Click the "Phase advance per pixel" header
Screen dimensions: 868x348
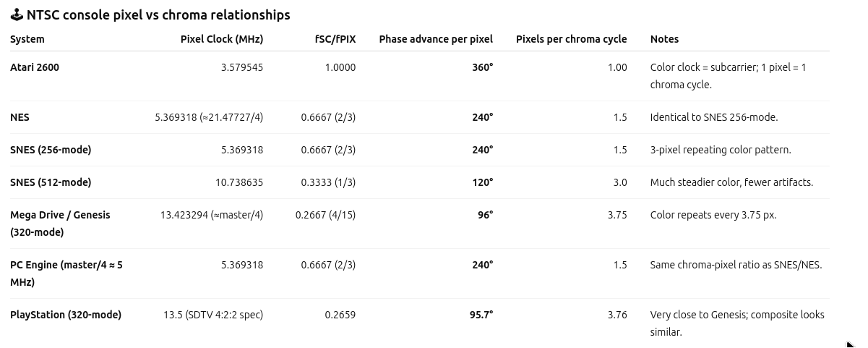(436, 39)
